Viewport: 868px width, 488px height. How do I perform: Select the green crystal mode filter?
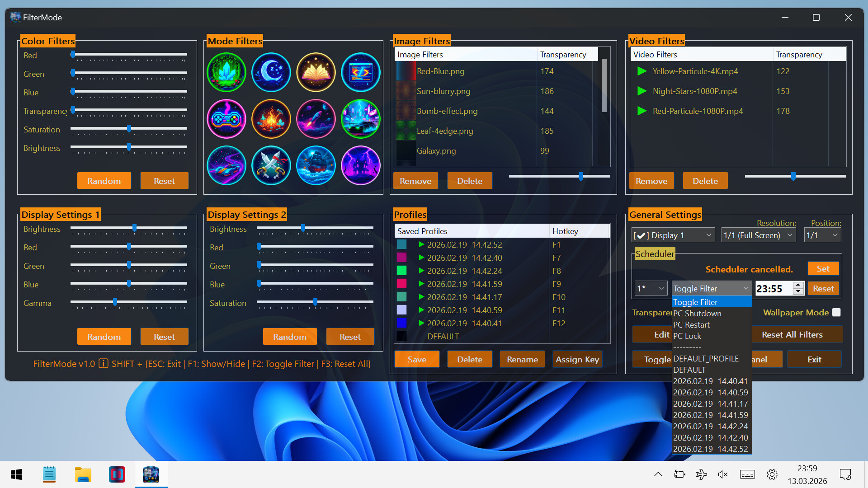click(x=226, y=72)
